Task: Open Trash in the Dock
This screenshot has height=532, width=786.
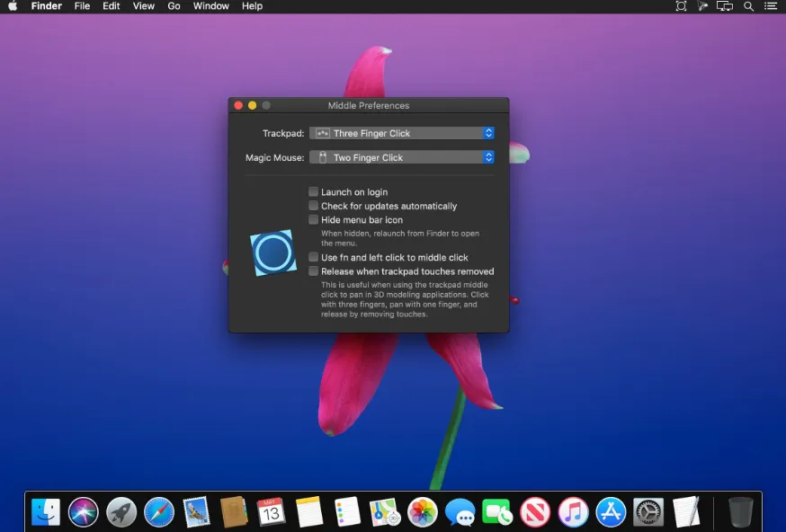Action: click(x=740, y=512)
